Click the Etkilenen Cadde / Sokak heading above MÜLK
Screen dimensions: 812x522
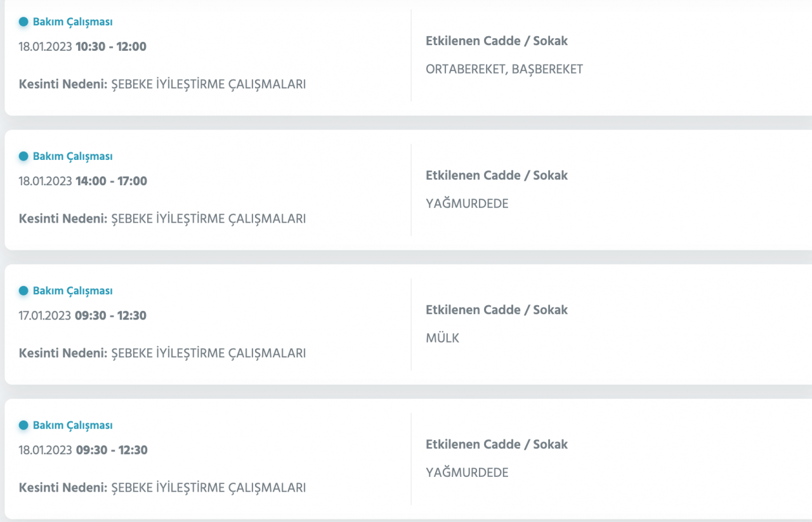[497, 310]
